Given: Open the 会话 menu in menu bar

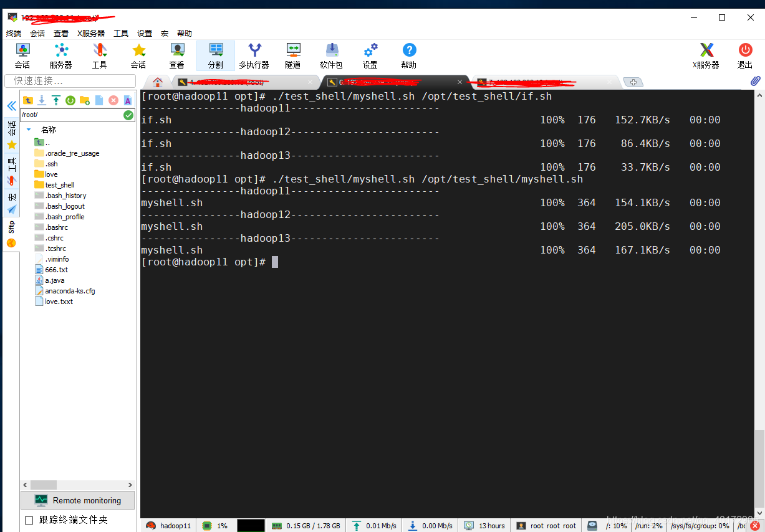Looking at the screenshot, I should [37, 34].
